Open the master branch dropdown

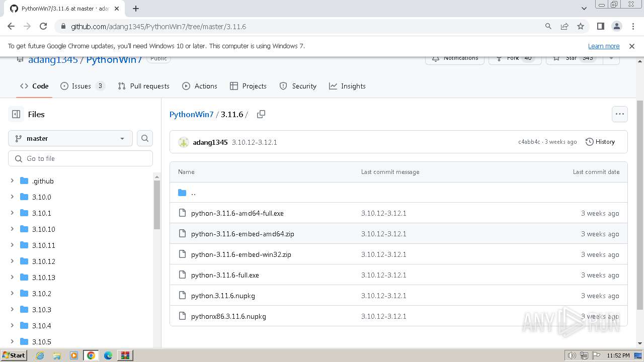click(70, 138)
